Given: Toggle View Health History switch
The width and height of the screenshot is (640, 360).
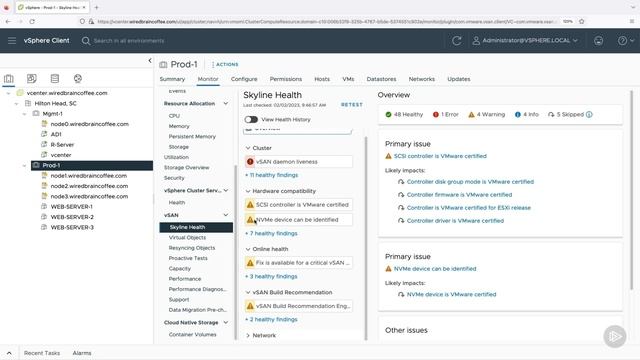Looking at the screenshot, I should (251, 120).
